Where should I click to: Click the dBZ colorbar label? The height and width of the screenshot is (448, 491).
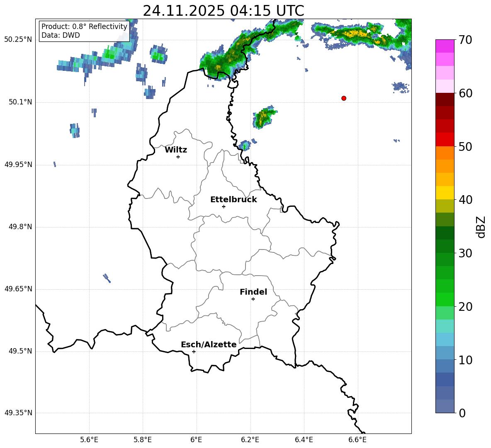(x=481, y=227)
